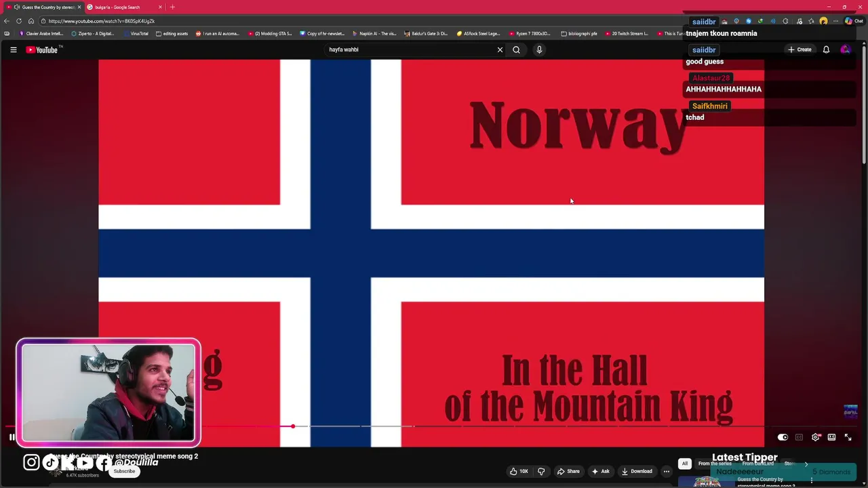Click the Instagram icon in the overlay

coord(31,462)
